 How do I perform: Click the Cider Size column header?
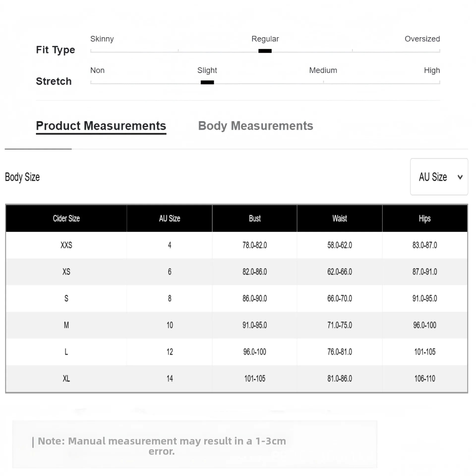point(66,218)
